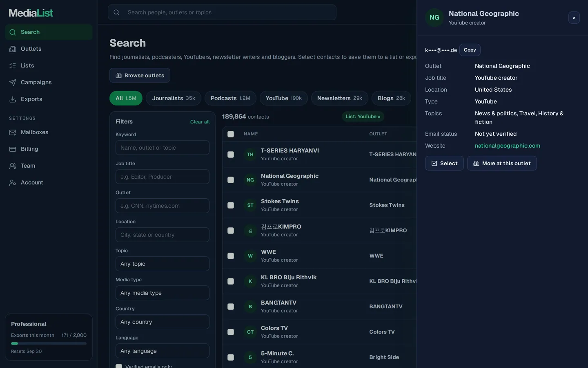Click the NG avatar in detail panel

point(434,18)
